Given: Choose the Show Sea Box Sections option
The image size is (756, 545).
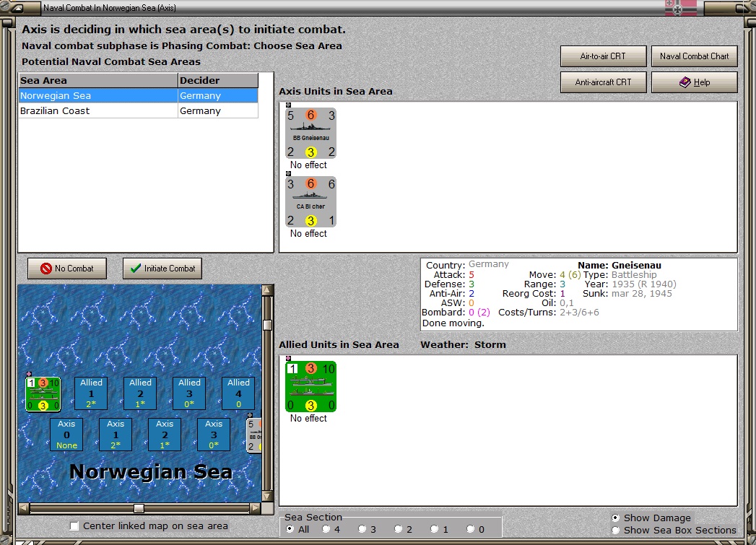Looking at the screenshot, I should coord(616,530).
